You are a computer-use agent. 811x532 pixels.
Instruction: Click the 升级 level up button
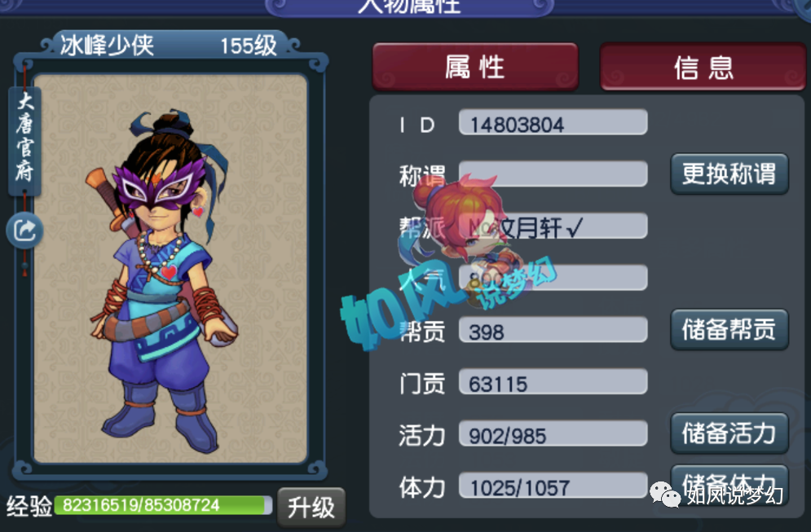(311, 508)
